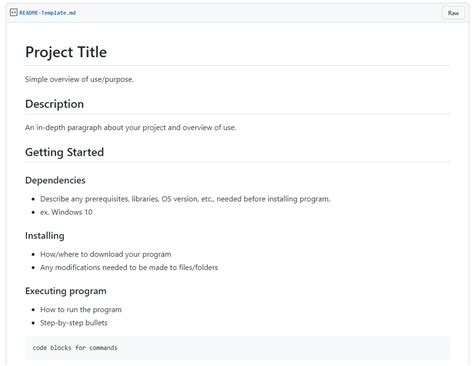Click the 'How/where to download your program' bullet
474x366 pixels.
pyautogui.click(x=106, y=254)
